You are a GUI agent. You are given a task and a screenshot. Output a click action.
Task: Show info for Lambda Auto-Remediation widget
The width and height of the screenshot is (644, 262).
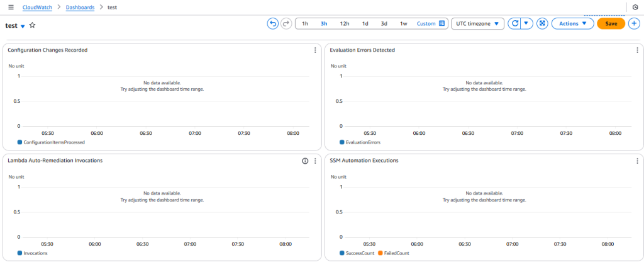point(305,161)
